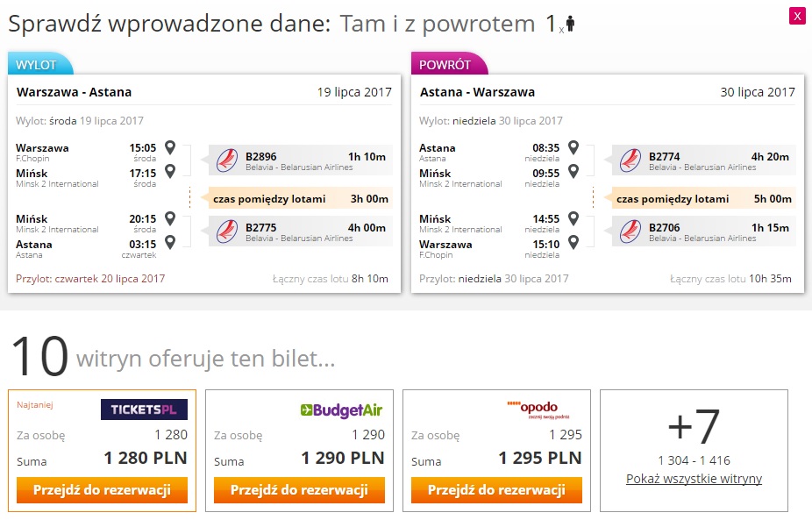Go to reservation on Tickets.pl for 1 280 PLN
The height and width of the screenshot is (520, 812).
[102, 490]
